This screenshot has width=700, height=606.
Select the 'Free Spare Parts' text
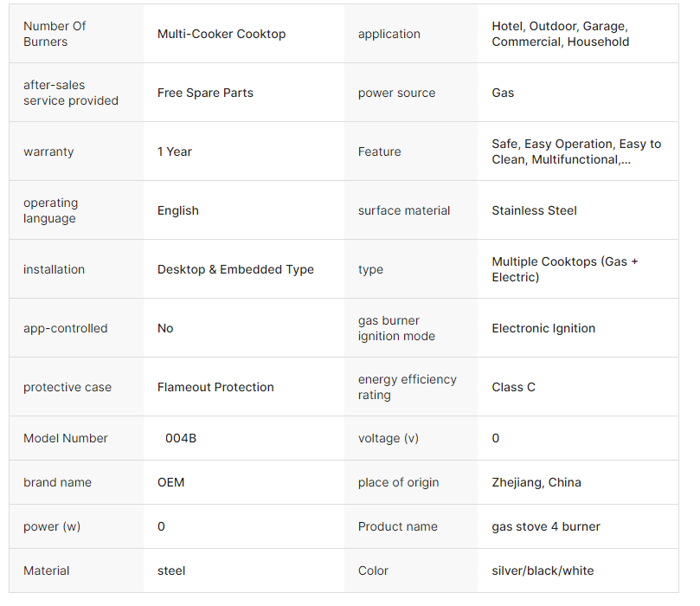[205, 93]
